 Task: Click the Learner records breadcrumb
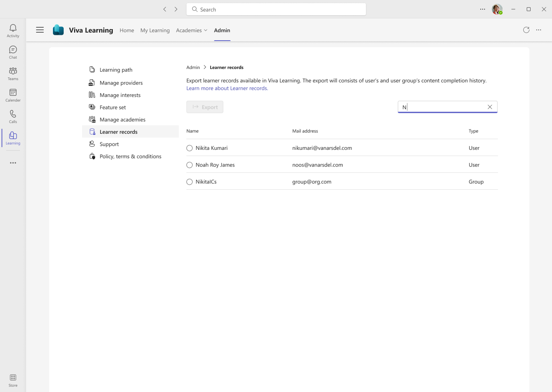point(226,67)
